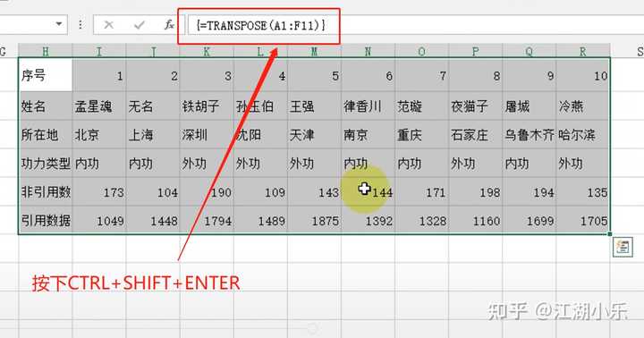Select the cell containing 北京
644x338 pixels.
[99, 134]
